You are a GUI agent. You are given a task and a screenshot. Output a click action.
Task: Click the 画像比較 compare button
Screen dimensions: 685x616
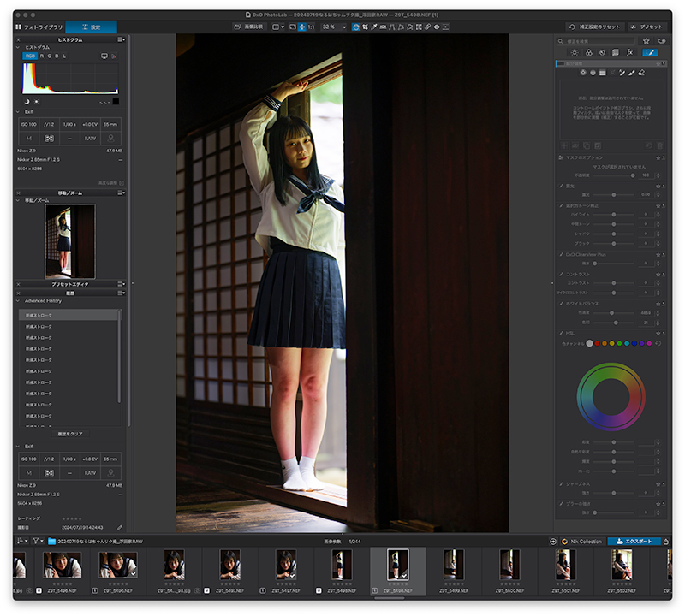click(248, 27)
